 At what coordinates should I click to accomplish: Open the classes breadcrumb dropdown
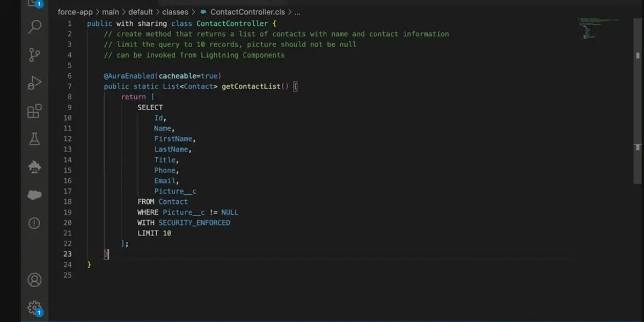coord(175,12)
